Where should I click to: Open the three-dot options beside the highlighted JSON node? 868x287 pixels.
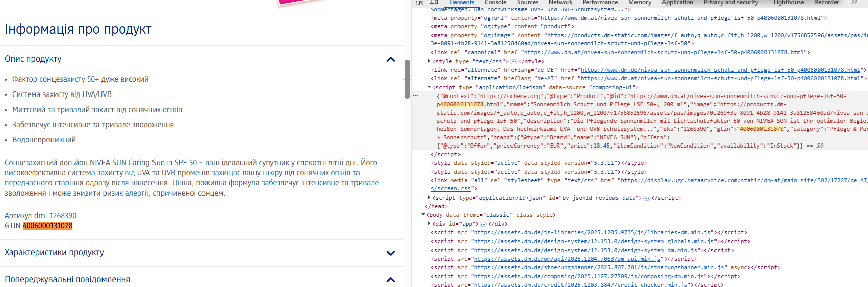[x=415, y=95]
